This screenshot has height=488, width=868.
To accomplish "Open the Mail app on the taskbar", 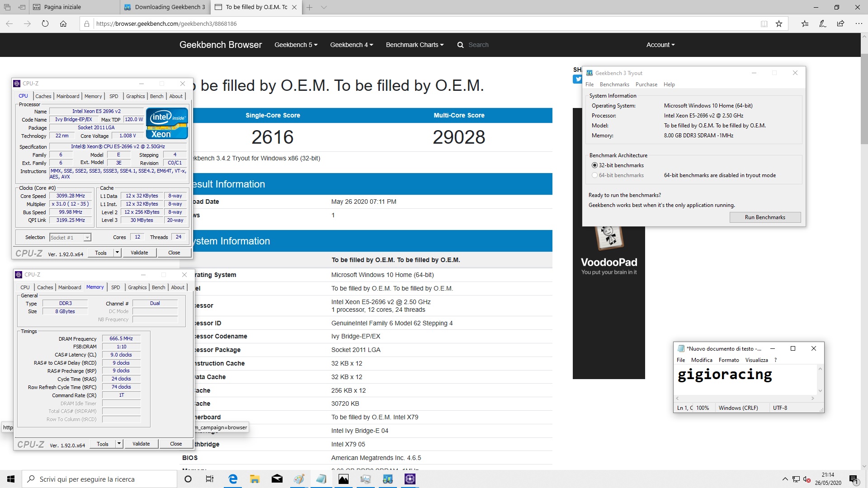I will tap(277, 479).
